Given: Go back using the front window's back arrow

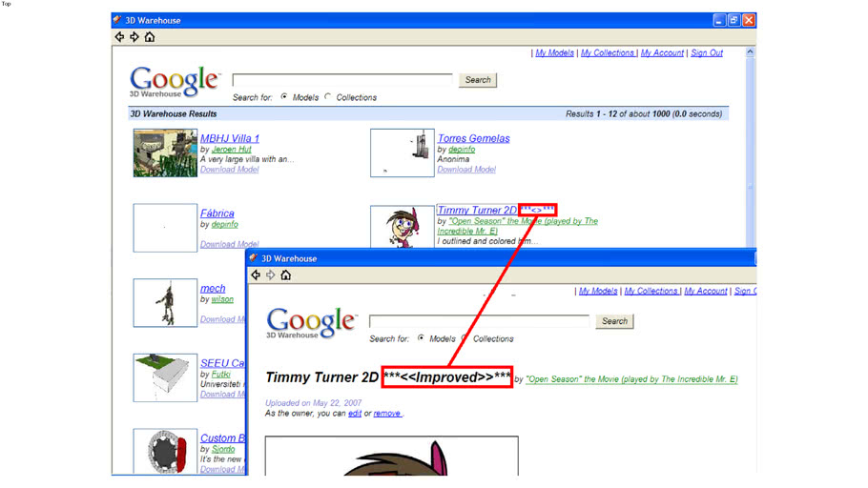Looking at the screenshot, I should tap(255, 275).
